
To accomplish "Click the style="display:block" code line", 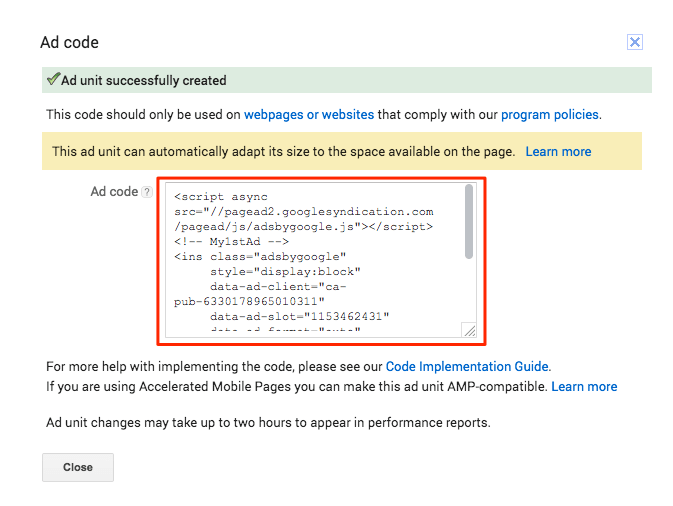I will click(285, 272).
